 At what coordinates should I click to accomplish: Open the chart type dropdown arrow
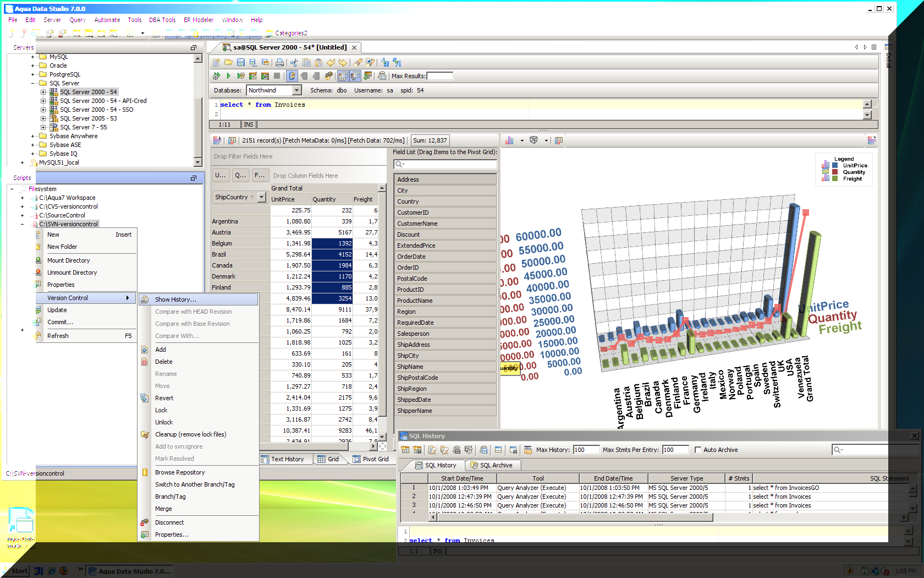[x=521, y=141]
